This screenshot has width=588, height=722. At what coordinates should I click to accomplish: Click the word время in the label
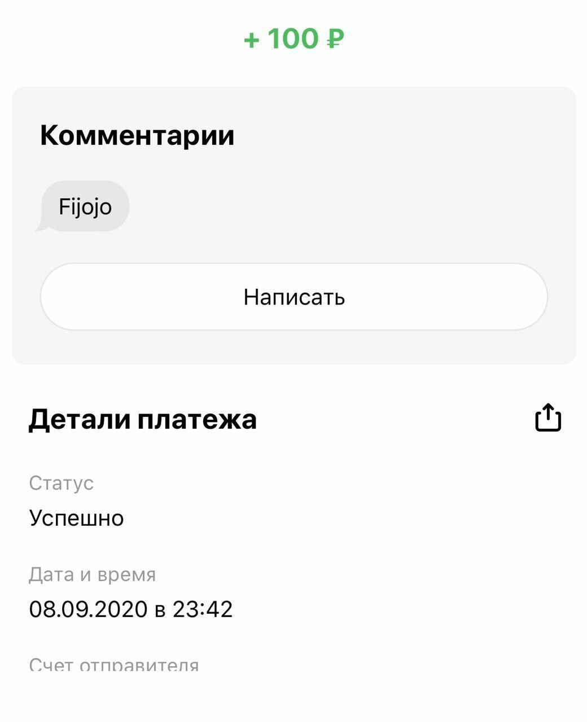(x=126, y=574)
